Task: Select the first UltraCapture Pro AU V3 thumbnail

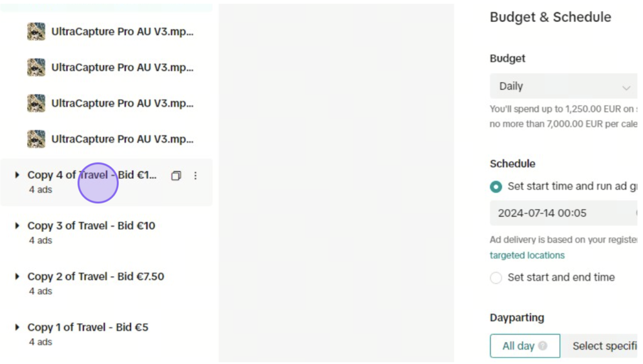Action: [36, 31]
